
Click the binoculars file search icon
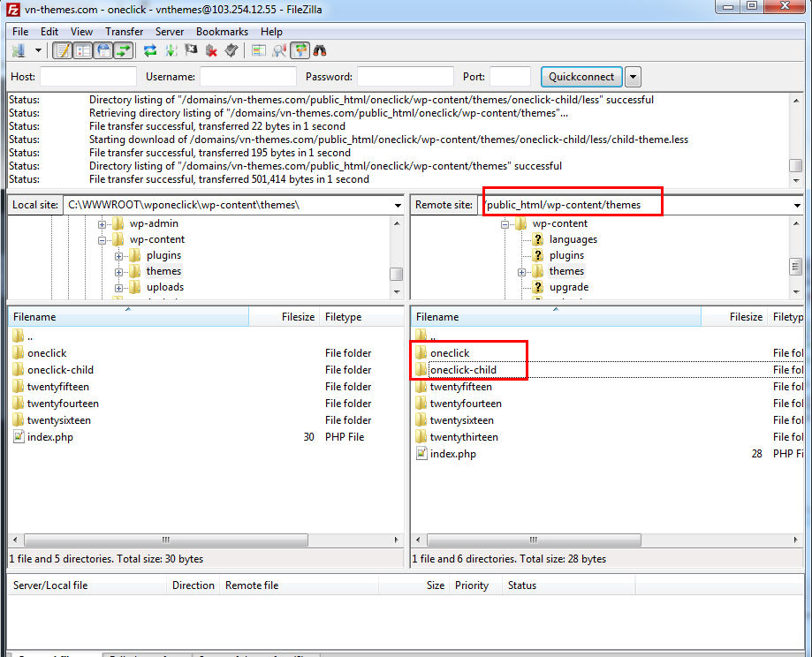[320, 50]
